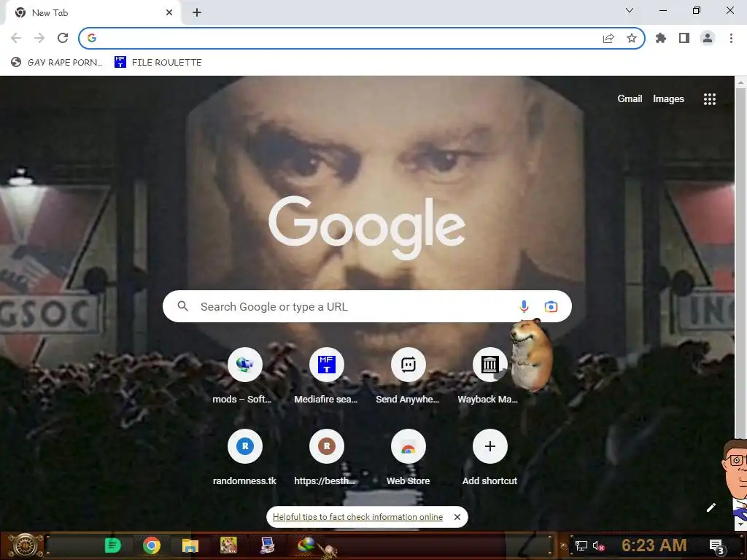Switch to Chrome in the taskbar
Viewport: 747px width, 560px height.
click(152, 545)
